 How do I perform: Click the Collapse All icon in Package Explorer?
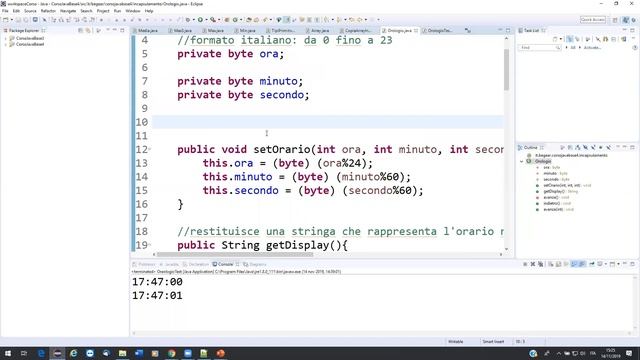pyautogui.click(x=80, y=31)
